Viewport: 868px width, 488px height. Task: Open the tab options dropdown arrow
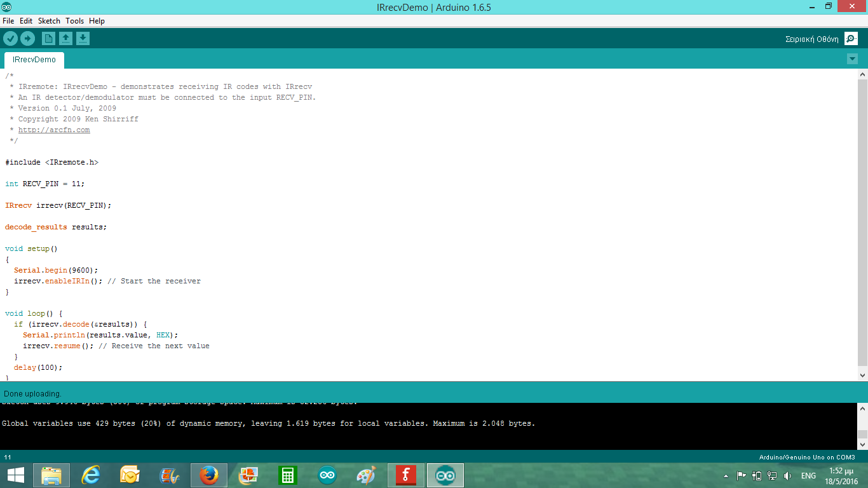tap(852, 59)
